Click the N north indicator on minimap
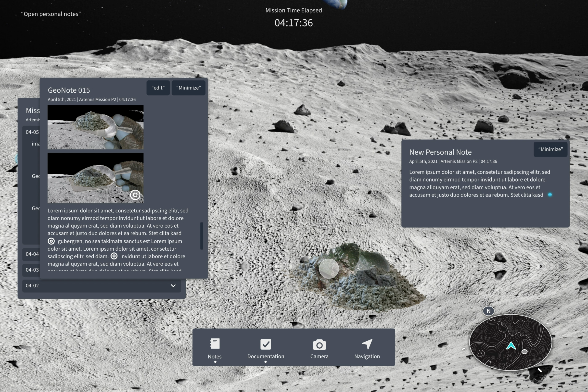Screen dimensions: 588x392 488,311
